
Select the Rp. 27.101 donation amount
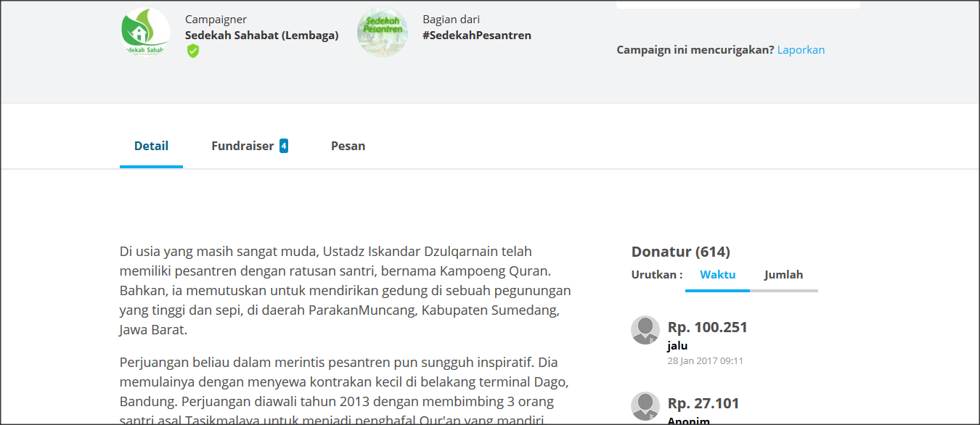(x=703, y=403)
